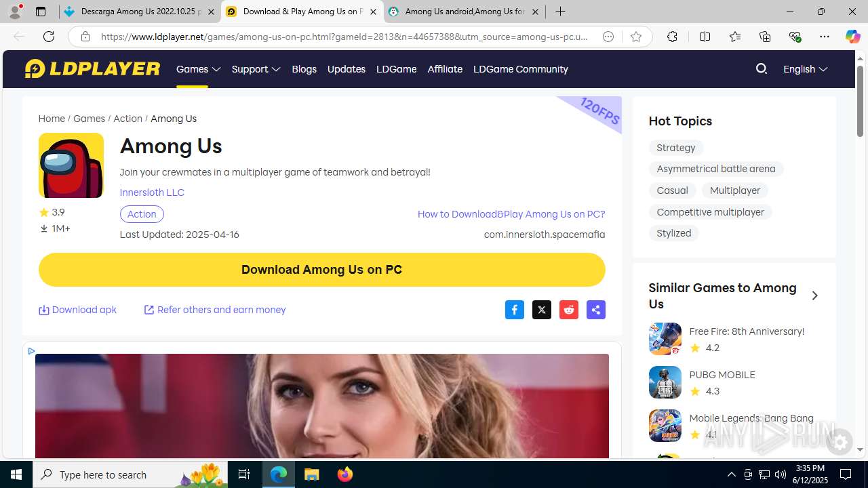The width and height of the screenshot is (868, 488).
Task: Toggle split screen in Edge
Action: point(705,37)
